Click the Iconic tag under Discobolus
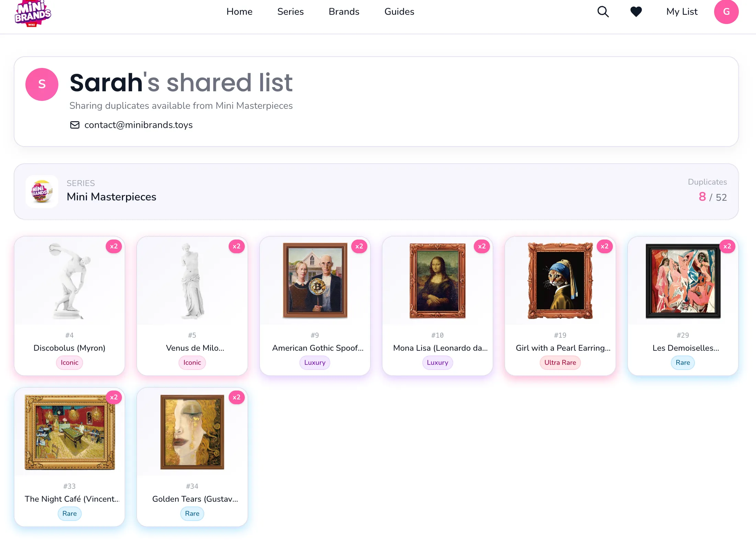 (x=69, y=362)
